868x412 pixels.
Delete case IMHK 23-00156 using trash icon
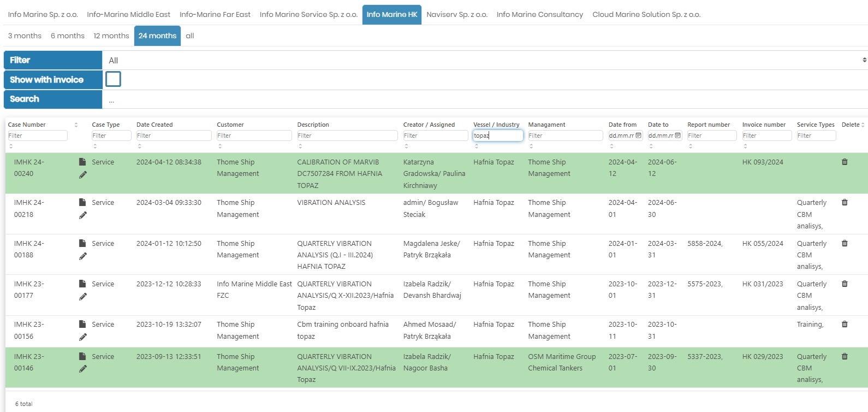click(x=845, y=324)
